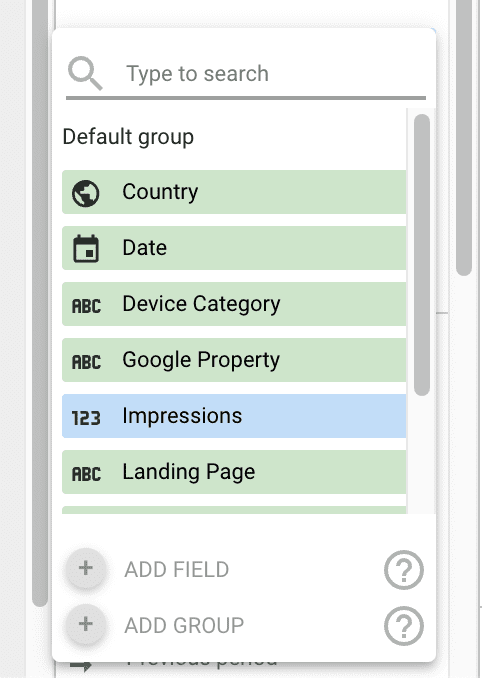
Task: Click the right-side panel scrollbar
Action: click(x=464, y=138)
